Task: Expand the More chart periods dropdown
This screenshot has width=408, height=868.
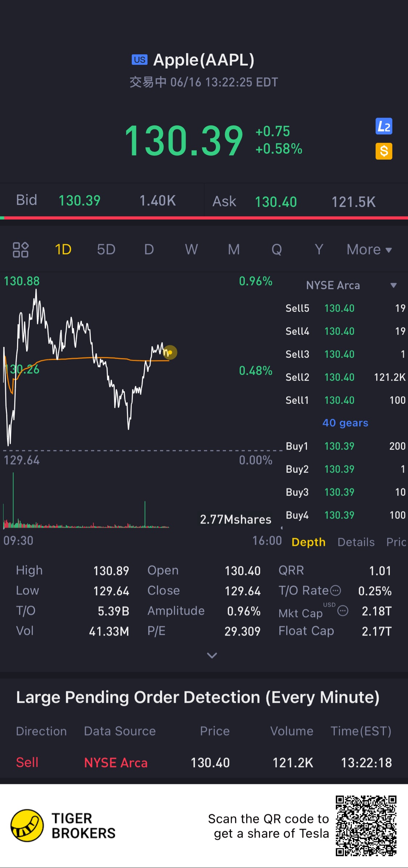Action: [369, 250]
